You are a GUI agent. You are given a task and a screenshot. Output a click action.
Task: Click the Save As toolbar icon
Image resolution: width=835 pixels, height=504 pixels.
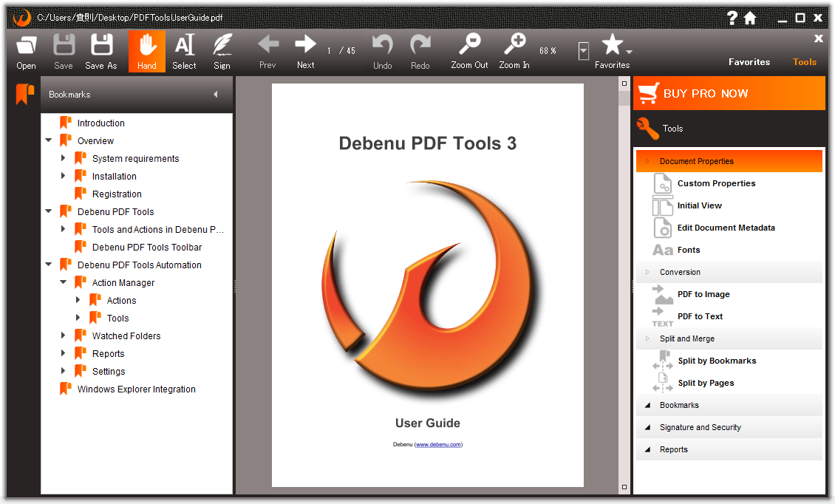101,52
